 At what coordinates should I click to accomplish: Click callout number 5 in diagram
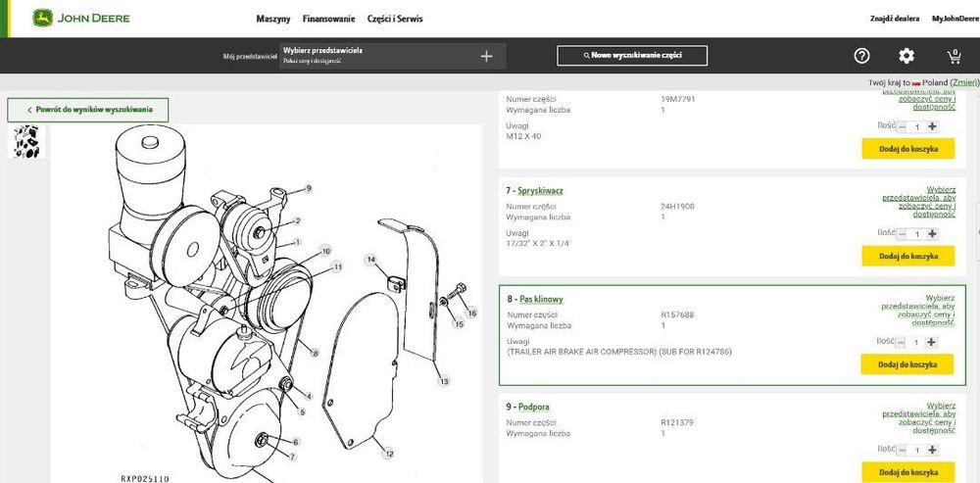tap(302, 411)
